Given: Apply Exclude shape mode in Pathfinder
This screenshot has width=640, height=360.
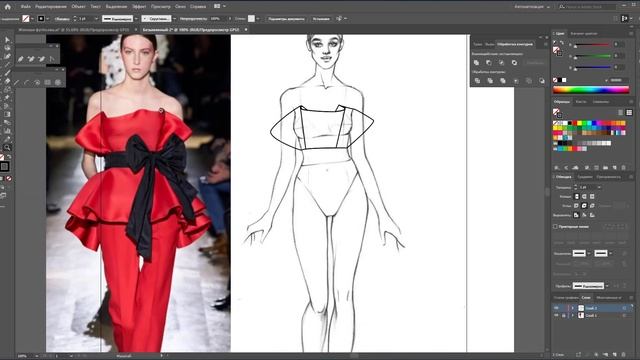Looking at the screenshot, I should [514, 62].
